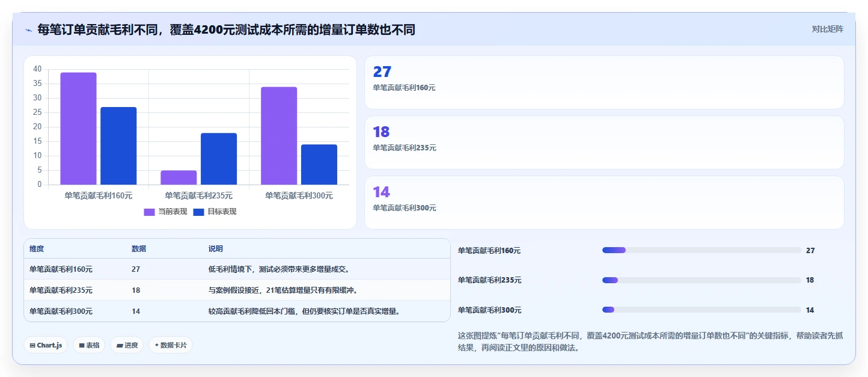Click the summary paragraph starting 这张图提炼
868x377 pixels.
pos(650,342)
